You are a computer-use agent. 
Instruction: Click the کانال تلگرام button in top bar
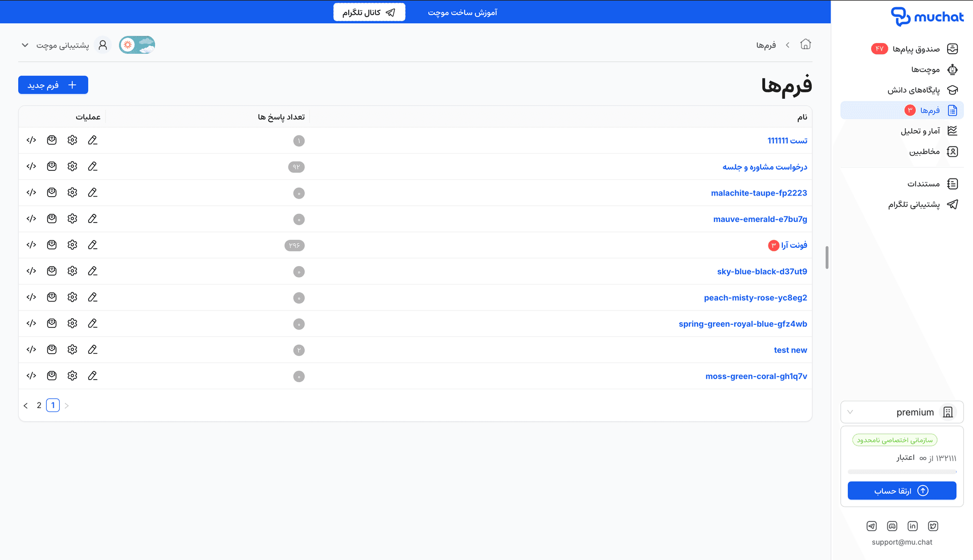tap(369, 12)
